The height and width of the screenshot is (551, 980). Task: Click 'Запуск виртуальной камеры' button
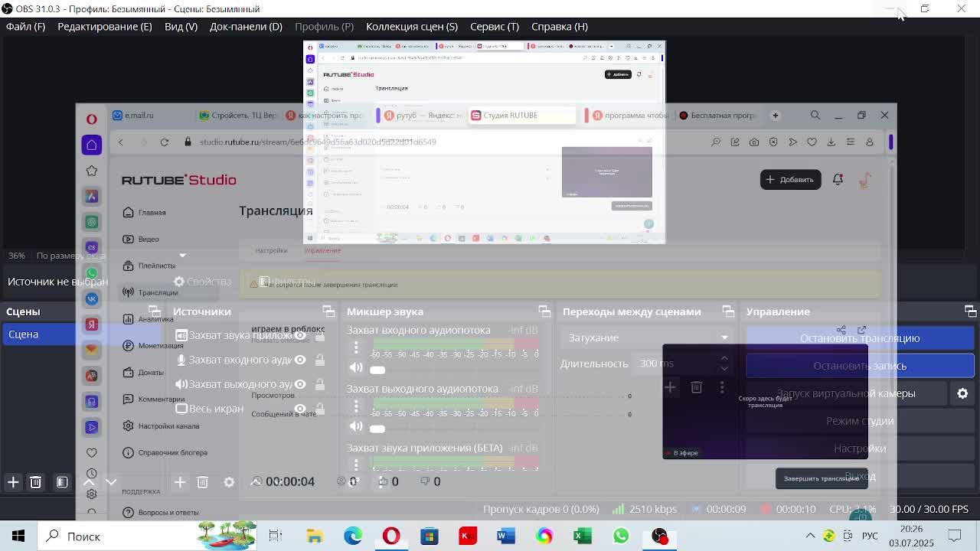[846, 393]
